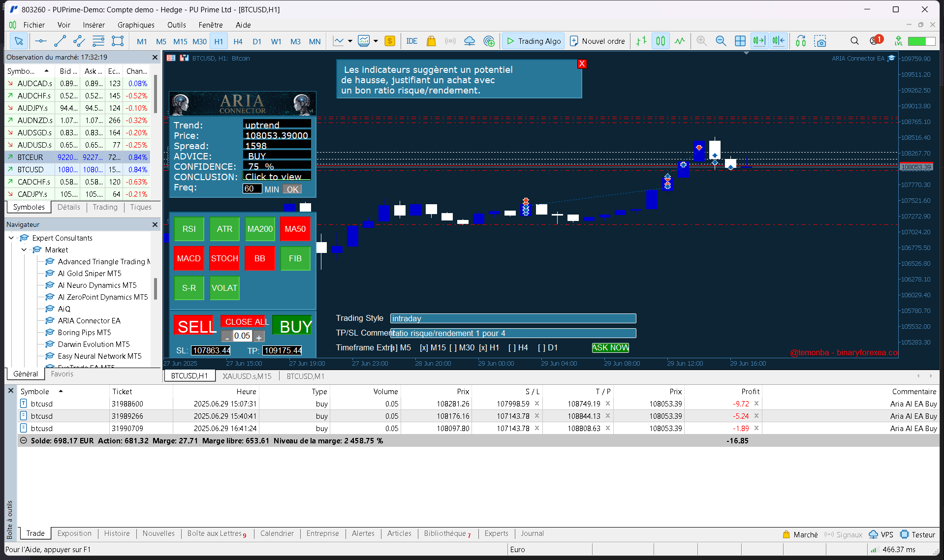Switch to the Histoire tab

pos(117,533)
